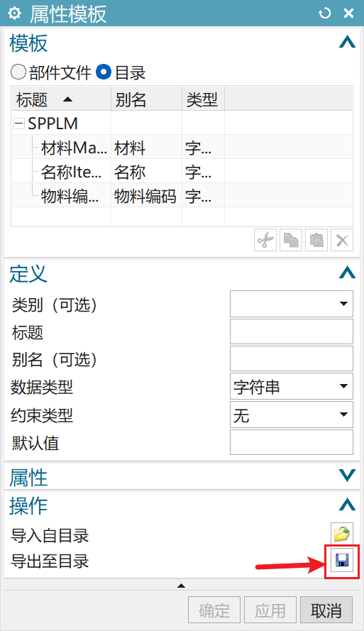Click the import from catalog folder icon
The image size is (364, 631).
[342, 534]
